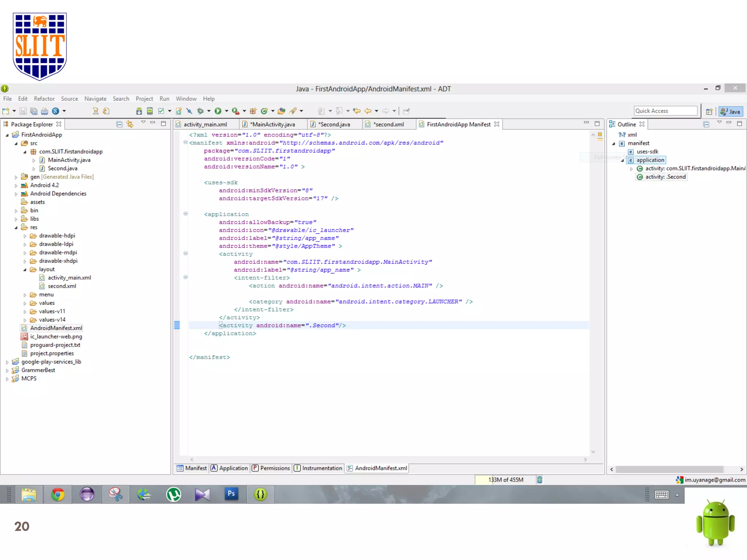Image resolution: width=747 pixels, height=560 pixels.
Task: Collapse the layout folder in tree
Action: [25, 270]
